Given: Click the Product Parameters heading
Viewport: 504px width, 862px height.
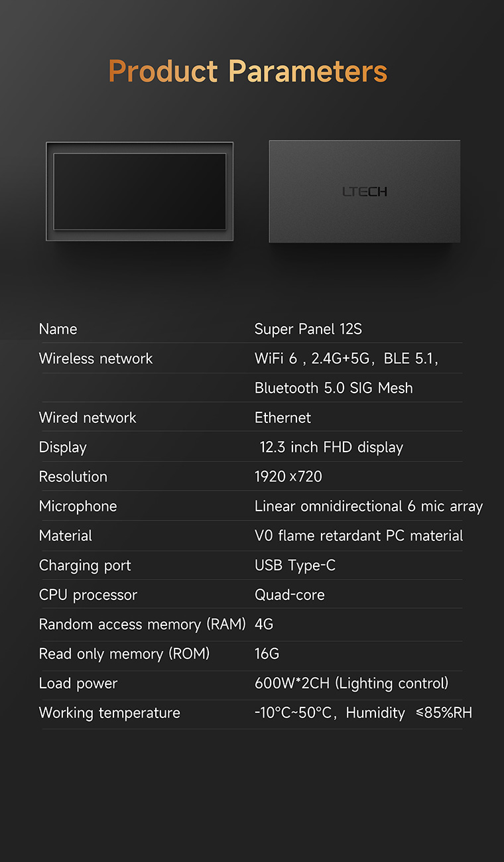Looking at the screenshot, I should point(248,72).
